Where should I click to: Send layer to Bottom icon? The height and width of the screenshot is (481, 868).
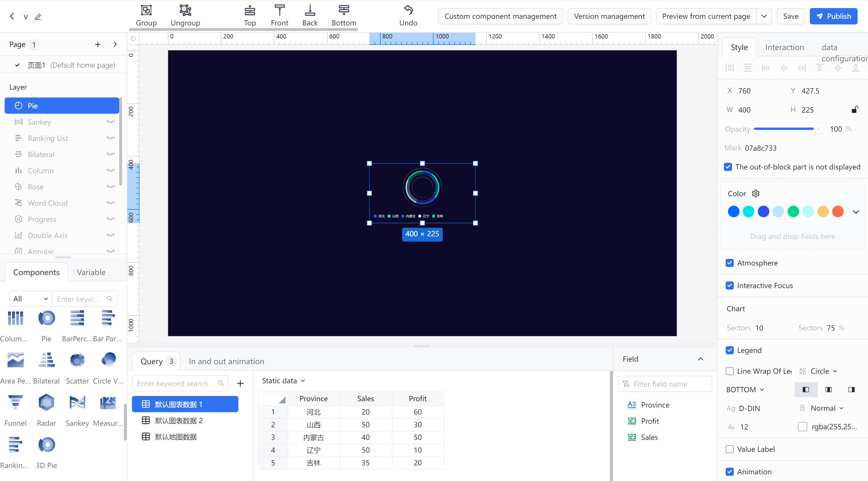(x=344, y=10)
